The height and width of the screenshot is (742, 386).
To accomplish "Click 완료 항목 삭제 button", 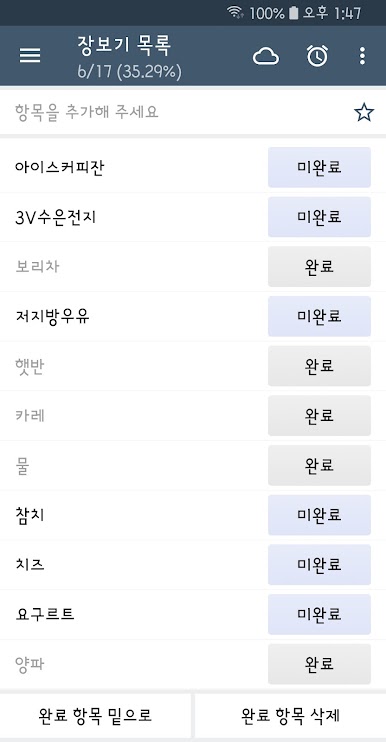I will coord(290,716).
